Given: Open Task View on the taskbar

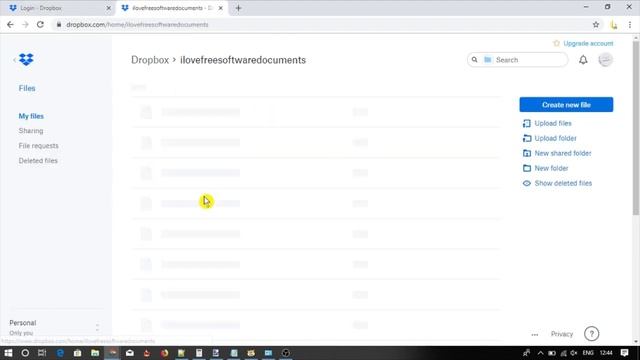Looking at the screenshot, I should [42, 353].
